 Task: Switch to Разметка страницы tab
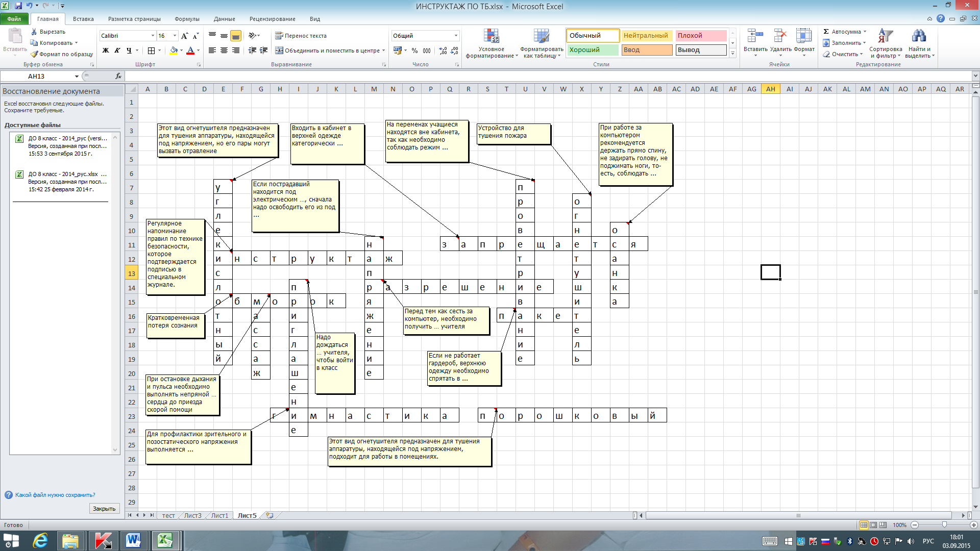tap(134, 19)
